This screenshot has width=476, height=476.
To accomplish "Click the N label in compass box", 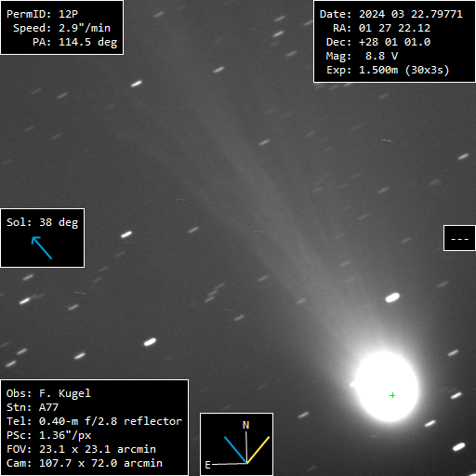I will tap(245, 425).
